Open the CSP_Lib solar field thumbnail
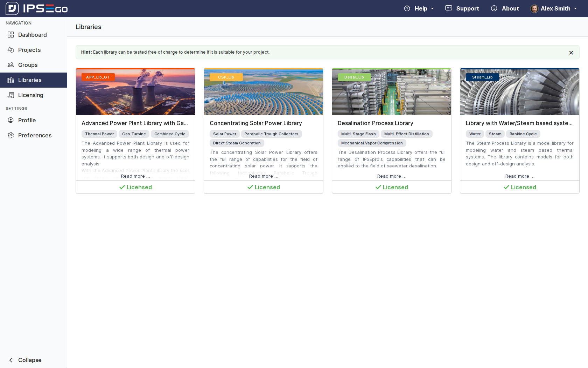The height and width of the screenshot is (368, 588). (x=263, y=92)
